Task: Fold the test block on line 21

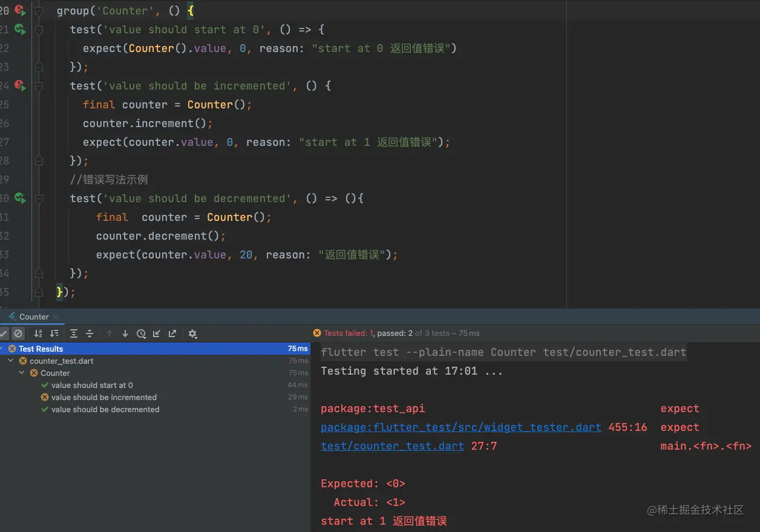Action: (x=39, y=30)
